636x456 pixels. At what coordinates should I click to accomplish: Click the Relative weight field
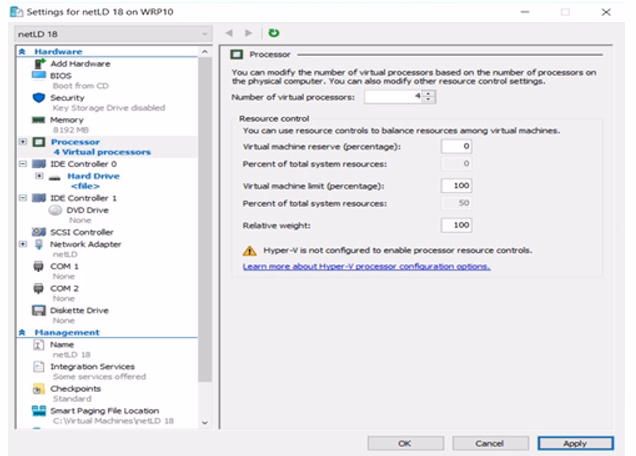(x=456, y=225)
